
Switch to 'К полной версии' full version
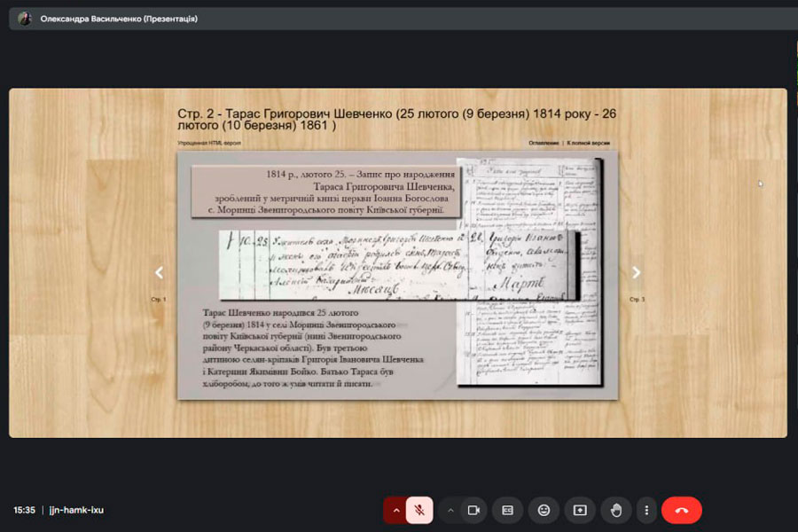point(589,143)
